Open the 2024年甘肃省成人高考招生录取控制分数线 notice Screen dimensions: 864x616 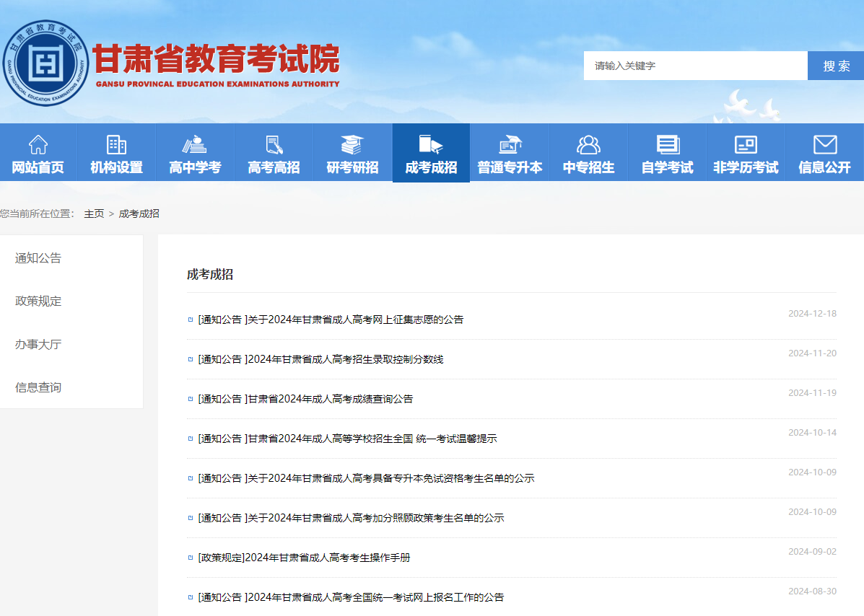coord(320,358)
